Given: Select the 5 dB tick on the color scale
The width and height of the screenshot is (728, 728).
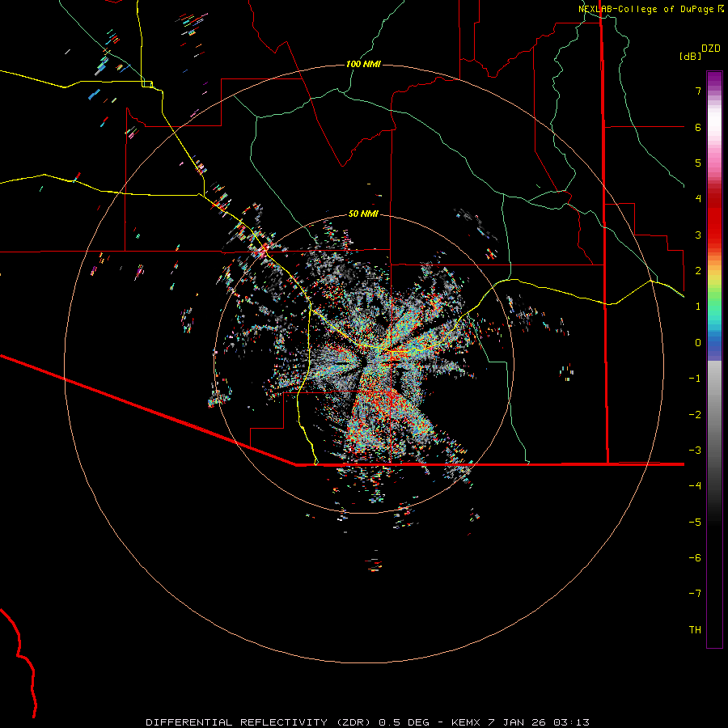Looking at the screenshot, I should point(698,163).
